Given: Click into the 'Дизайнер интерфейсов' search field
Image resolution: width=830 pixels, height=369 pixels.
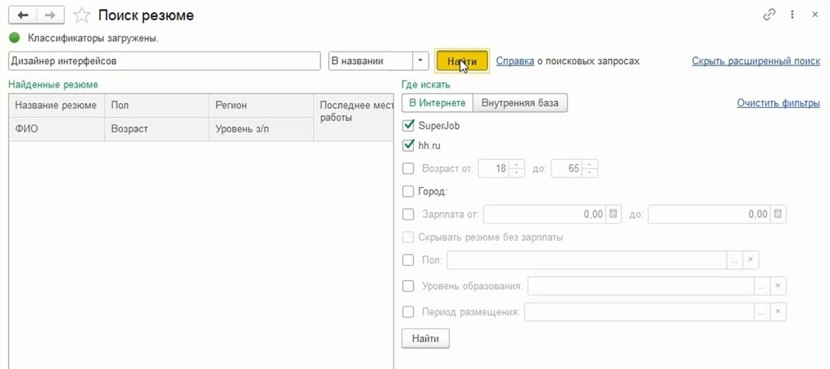Looking at the screenshot, I should pos(165,61).
